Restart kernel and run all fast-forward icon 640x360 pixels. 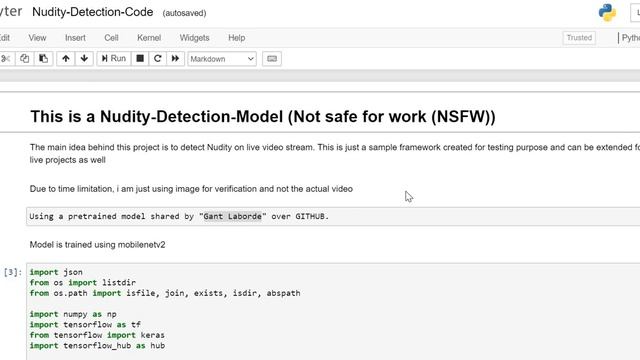click(x=176, y=59)
